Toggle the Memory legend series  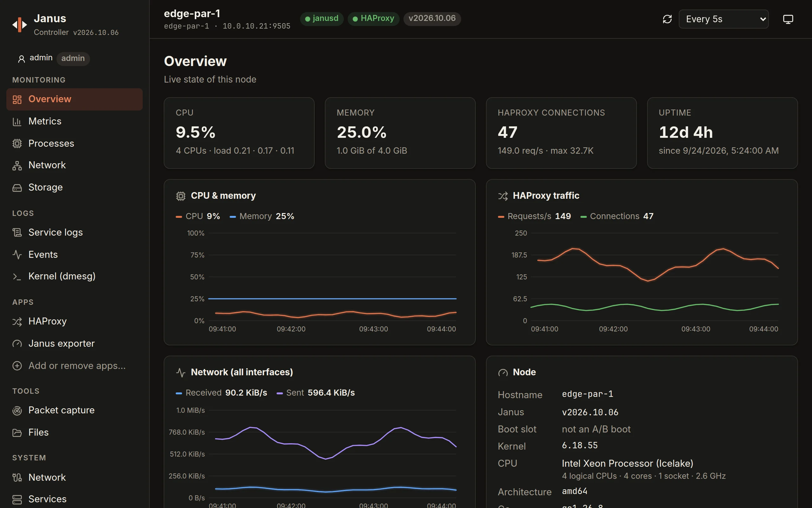pos(262,216)
